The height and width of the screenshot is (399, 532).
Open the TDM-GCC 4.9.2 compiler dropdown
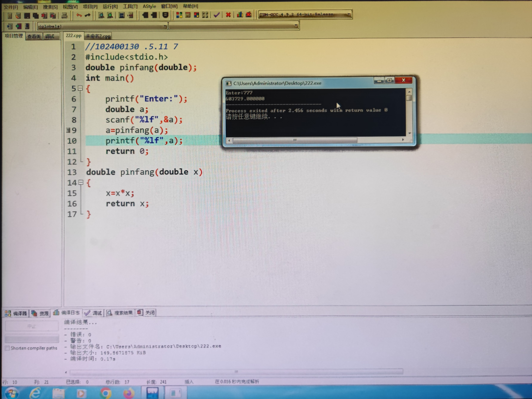pos(349,14)
